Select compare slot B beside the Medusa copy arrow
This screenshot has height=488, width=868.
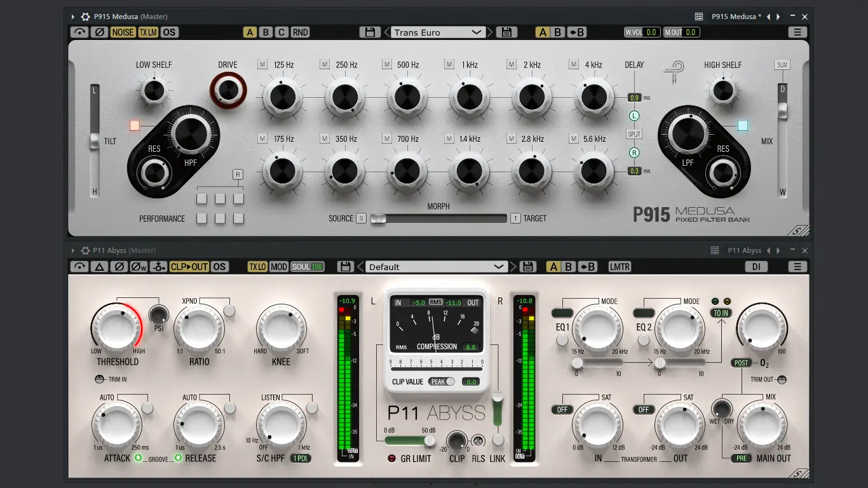(x=558, y=32)
